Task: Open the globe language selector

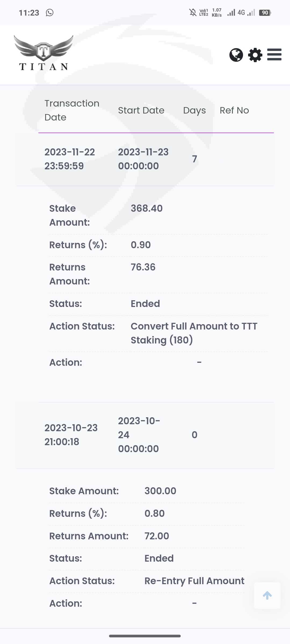Action: click(236, 55)
